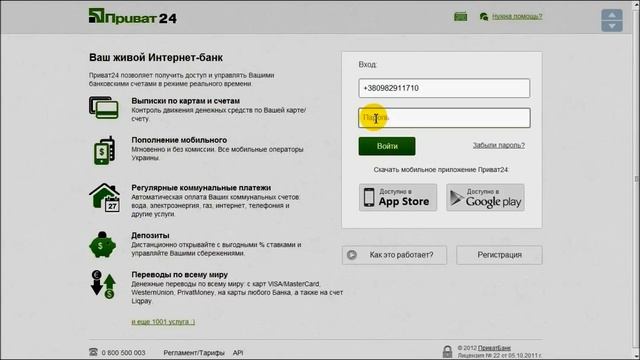Click the house with calendar utilities icon
The height and width of the screenshot is (360, 640).
click(105, 198)
